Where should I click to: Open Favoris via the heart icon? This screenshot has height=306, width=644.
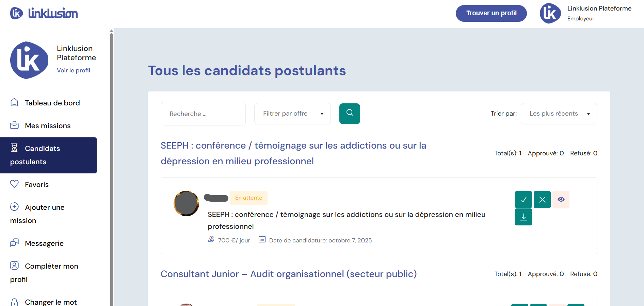tap(14, 184)
